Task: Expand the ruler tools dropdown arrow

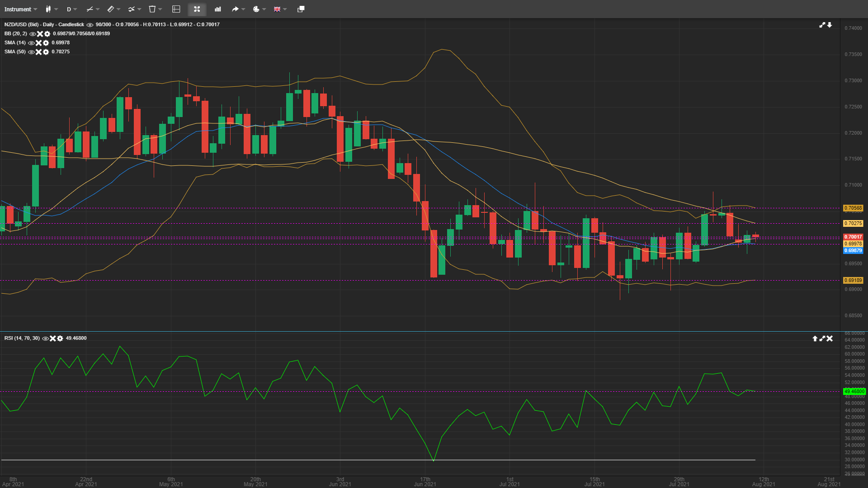Action: click(x=118, y=9)
